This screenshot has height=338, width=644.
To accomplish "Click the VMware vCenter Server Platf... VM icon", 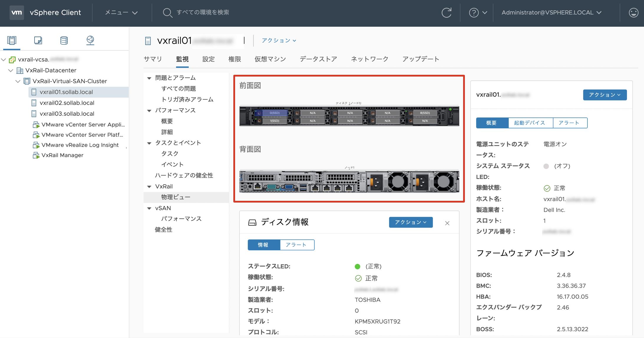I will point(36,135).
